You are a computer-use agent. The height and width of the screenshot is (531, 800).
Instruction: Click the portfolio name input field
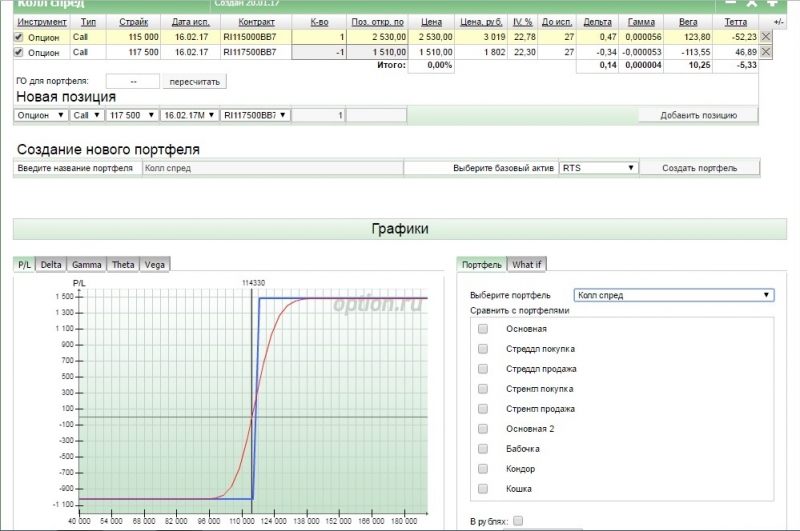coord(272,168)
